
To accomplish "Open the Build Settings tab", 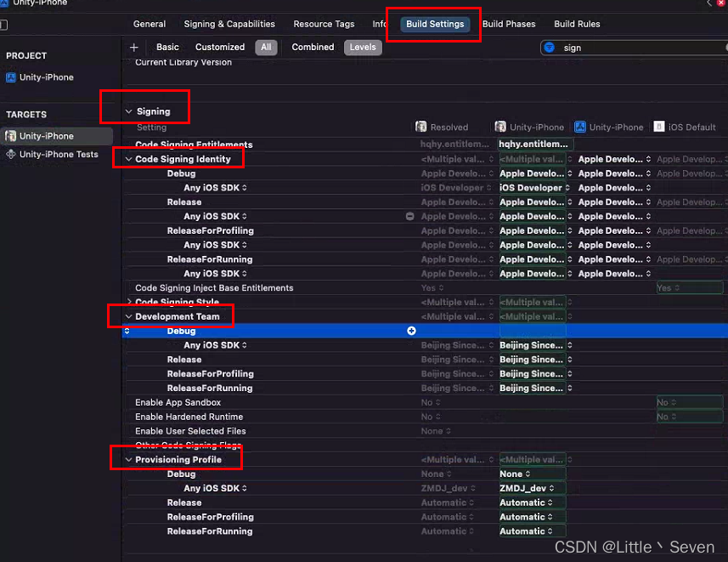I will (435, 24).
